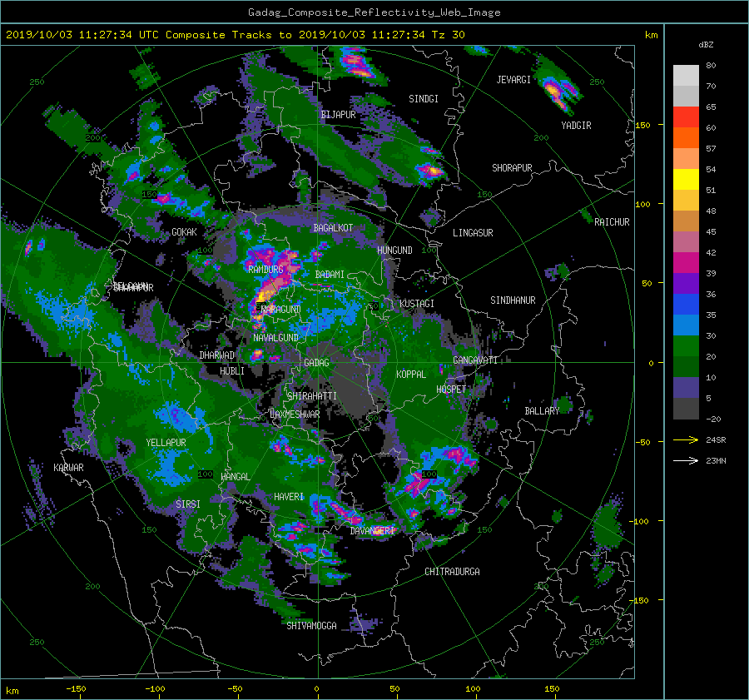Select the BADAMI city label

[x=330, y=275]
